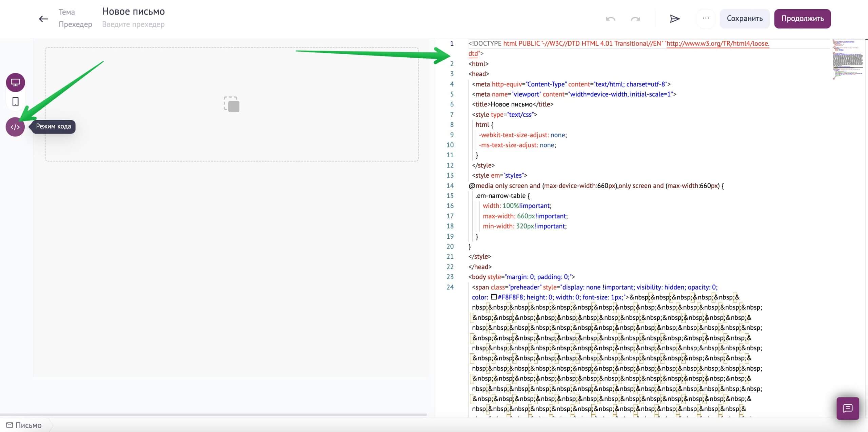This screenshot has width=868, height=432.
Task: Click the empty dashed email canvas area
Action: (x=232, y=104)
